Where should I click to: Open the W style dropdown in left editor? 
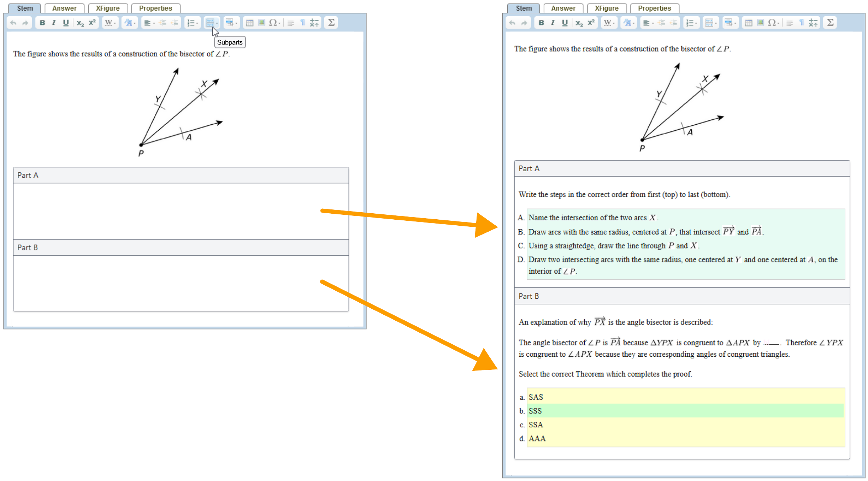coord(110,23)
